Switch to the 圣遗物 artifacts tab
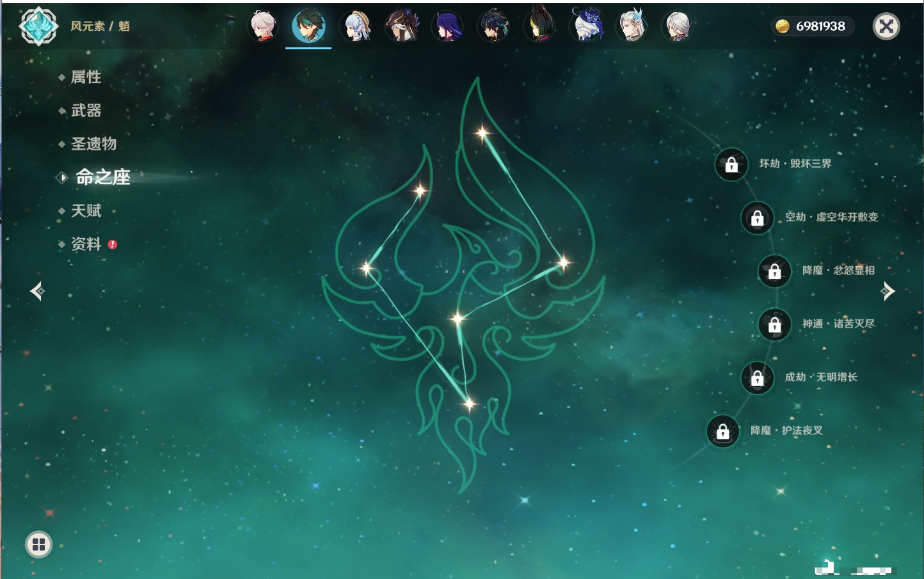 click(93, 144)
